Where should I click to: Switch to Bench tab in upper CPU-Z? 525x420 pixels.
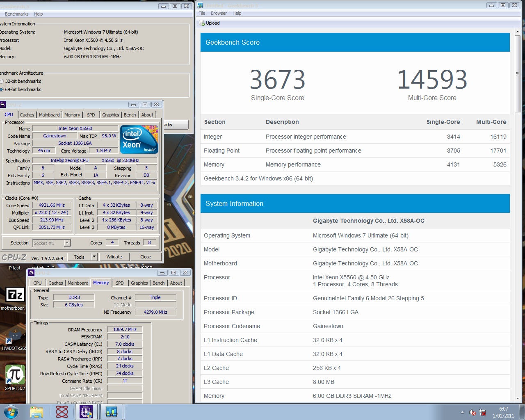130,115
